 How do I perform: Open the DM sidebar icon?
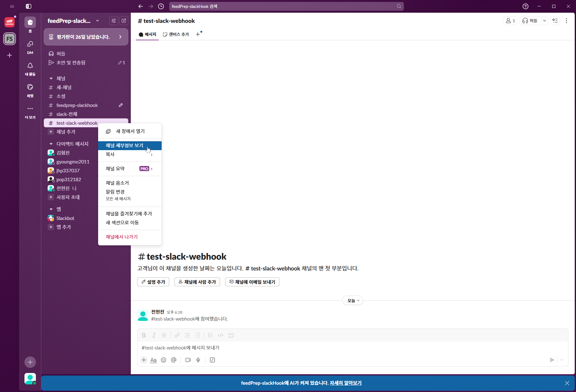pyautogui.click(x=30, y=44)
